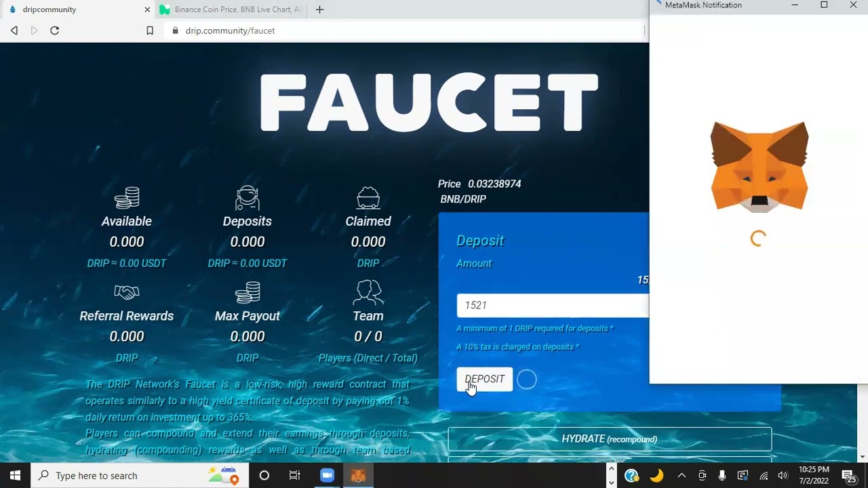Close the dripcommunity tab

pos(147,9)
